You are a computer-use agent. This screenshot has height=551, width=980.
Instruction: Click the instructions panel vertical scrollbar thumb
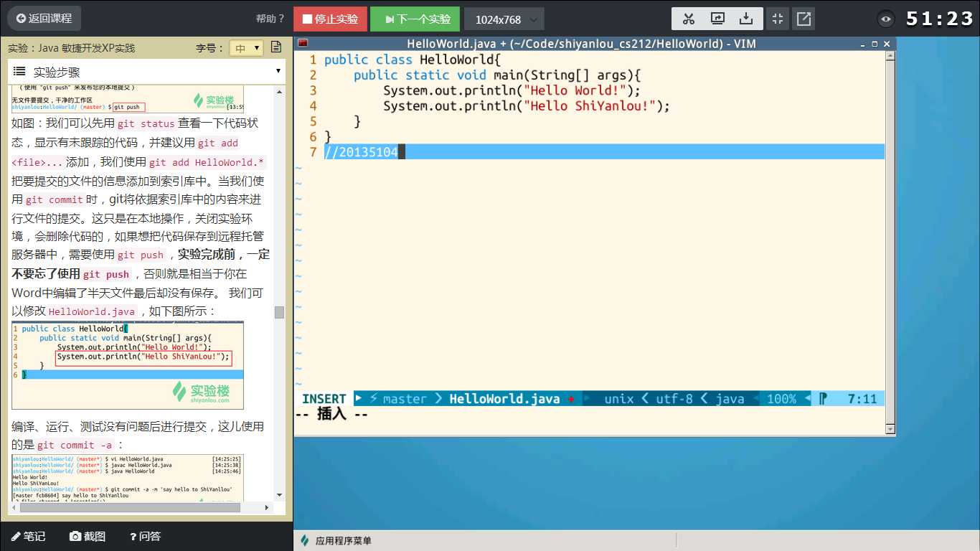[x=279, y=312]
